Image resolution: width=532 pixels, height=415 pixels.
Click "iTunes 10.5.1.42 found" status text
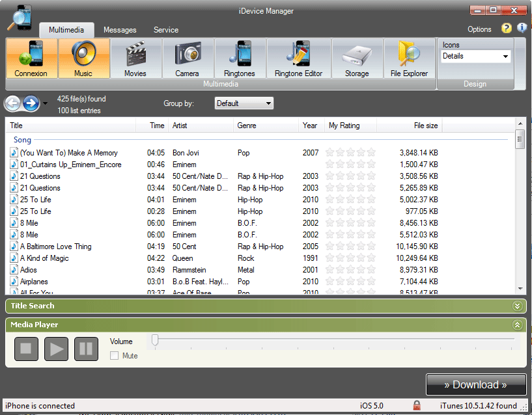click(479, 405)
